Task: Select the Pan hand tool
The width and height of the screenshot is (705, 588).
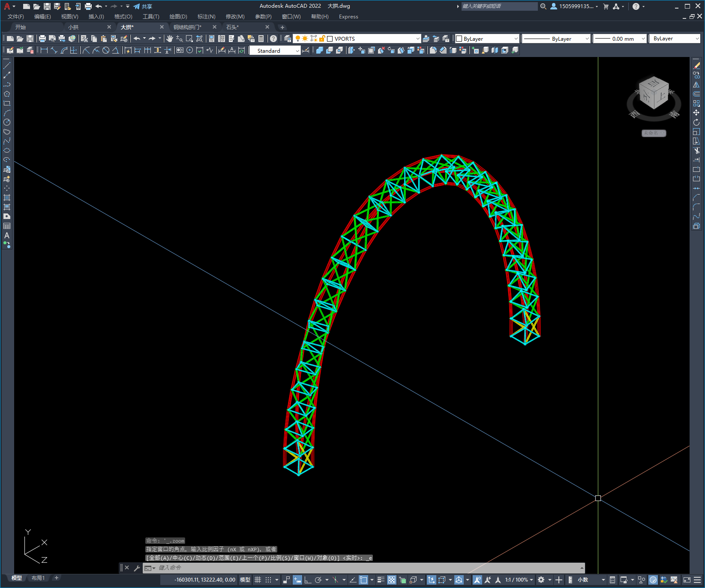Action: (170, 39)
